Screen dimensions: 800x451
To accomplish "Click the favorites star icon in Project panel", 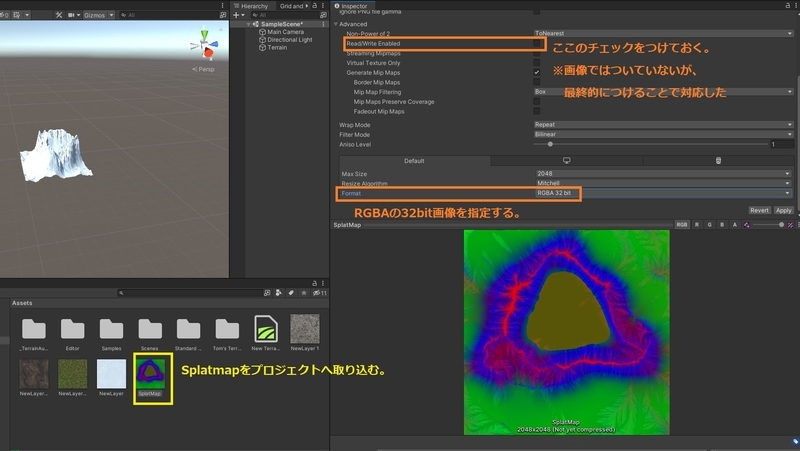I will click(x=304, y=293).
